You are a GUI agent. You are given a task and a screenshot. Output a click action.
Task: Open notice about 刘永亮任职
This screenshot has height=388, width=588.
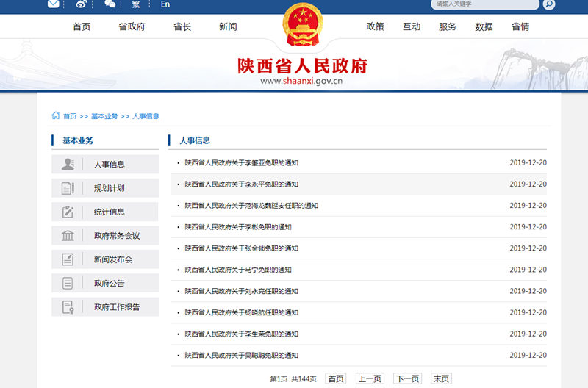point(242,291)
